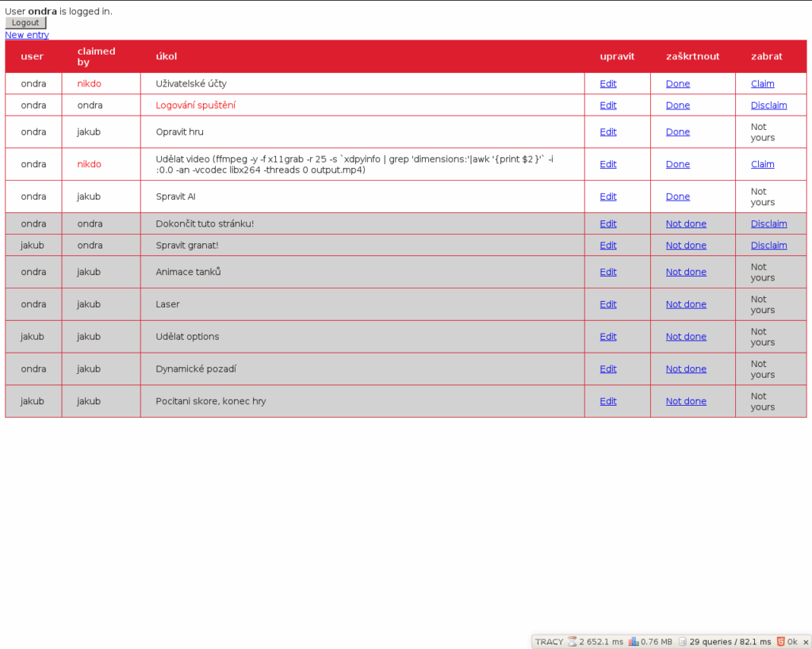
Task: Edit the Logování spuštění task
Action: pos(608,105)
